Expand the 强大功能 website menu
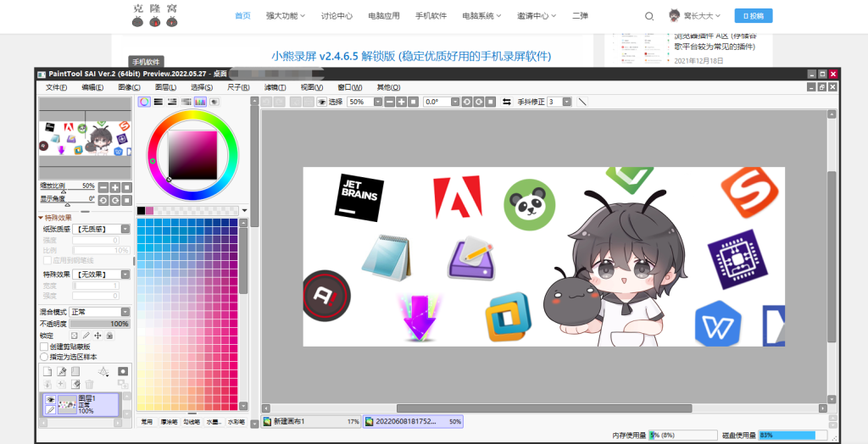The height and width of the screenshot is (444, 868). coord(286,15)
